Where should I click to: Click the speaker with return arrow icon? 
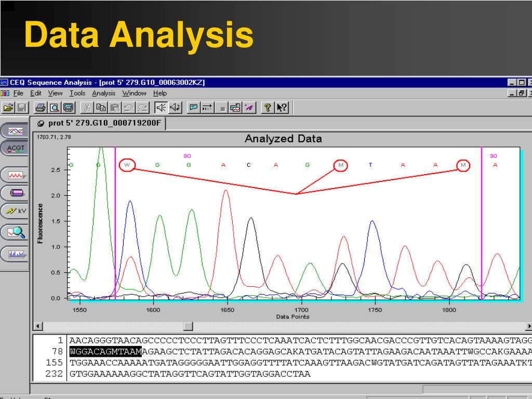[x=175, y=108]
